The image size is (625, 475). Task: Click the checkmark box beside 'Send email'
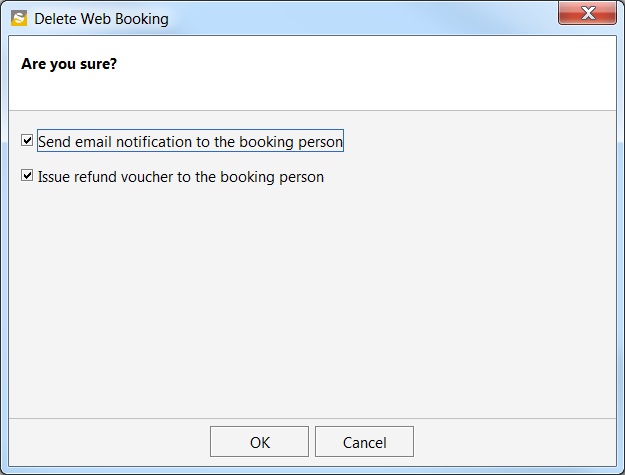[x=27, y=140]
